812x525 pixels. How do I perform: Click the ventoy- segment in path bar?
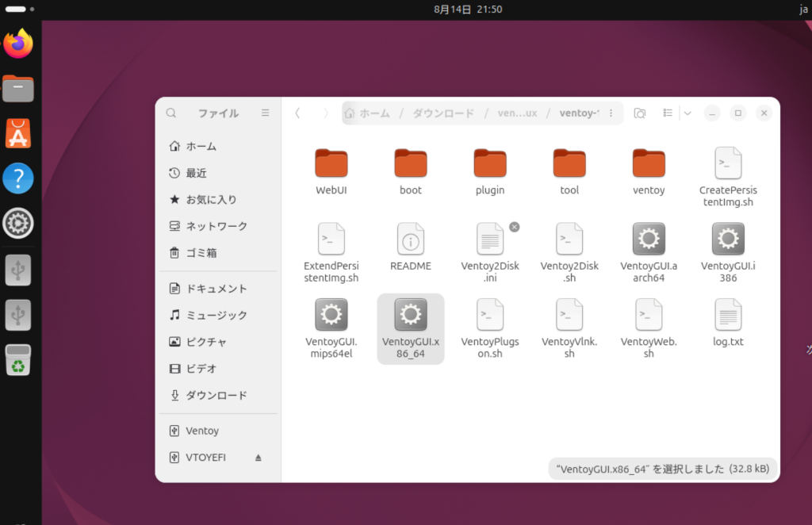coord(579,113)
